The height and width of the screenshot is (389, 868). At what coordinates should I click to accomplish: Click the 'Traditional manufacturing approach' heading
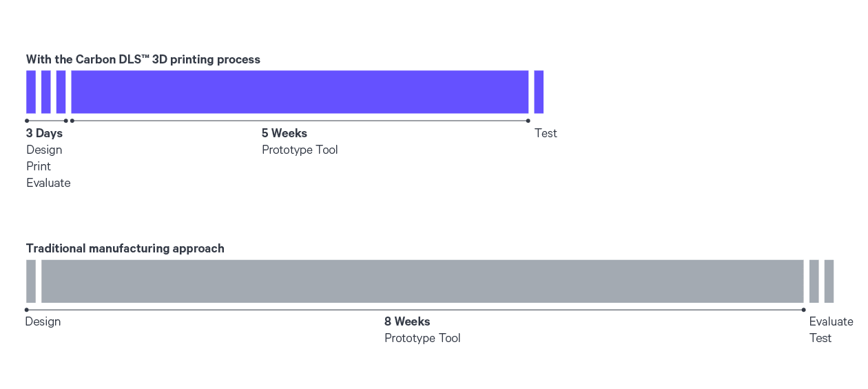click(x=125, y=248)
